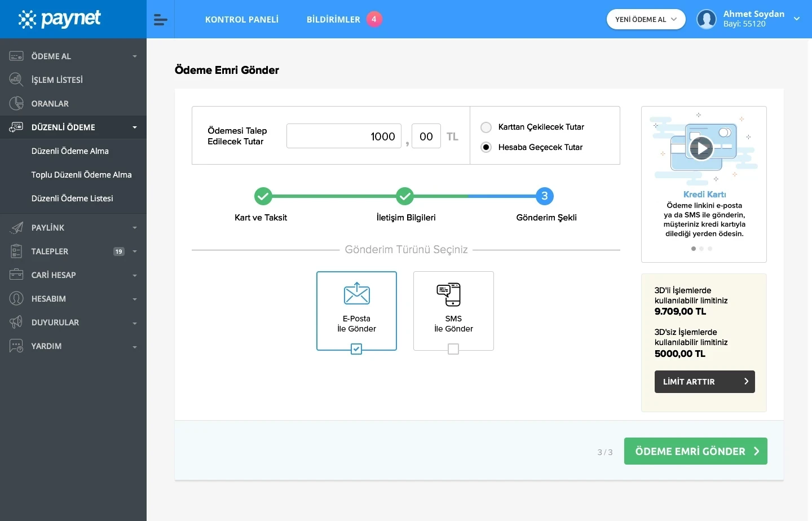
Task: Click the Talepler clipboard icon
Action: pyautogui.click(x=16, y=251)
